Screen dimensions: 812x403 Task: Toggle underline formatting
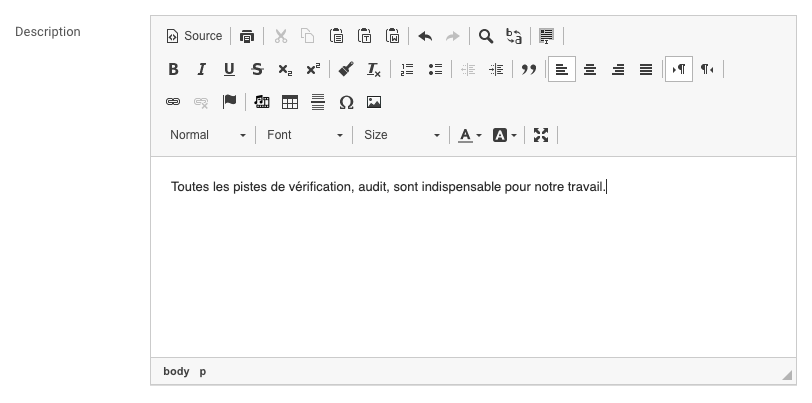click(229, 69)
